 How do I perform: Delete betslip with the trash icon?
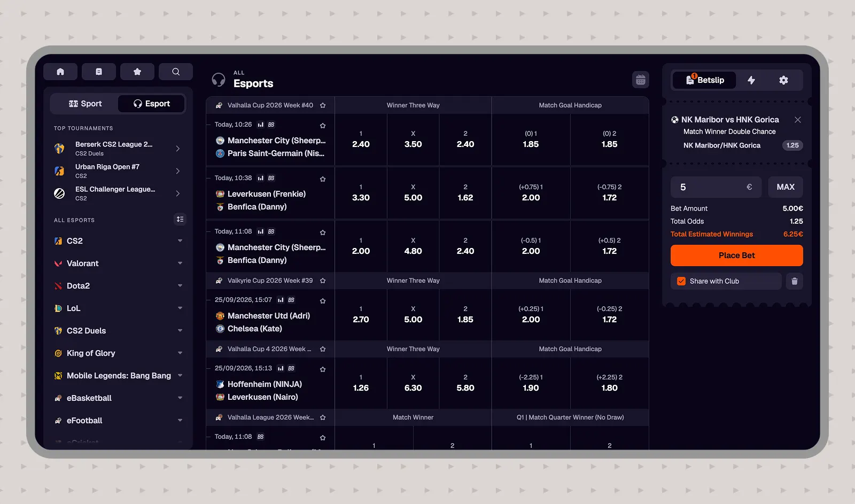(x=795, y=281)
